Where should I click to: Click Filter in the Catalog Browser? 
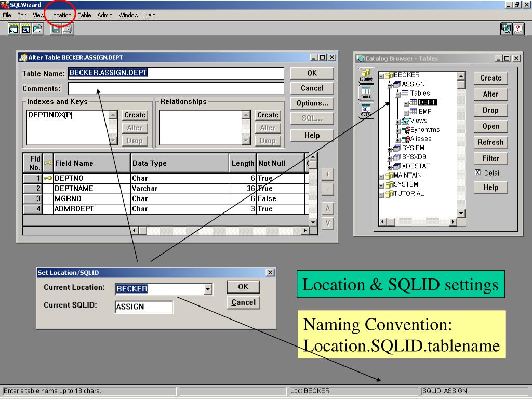(490, 158)
